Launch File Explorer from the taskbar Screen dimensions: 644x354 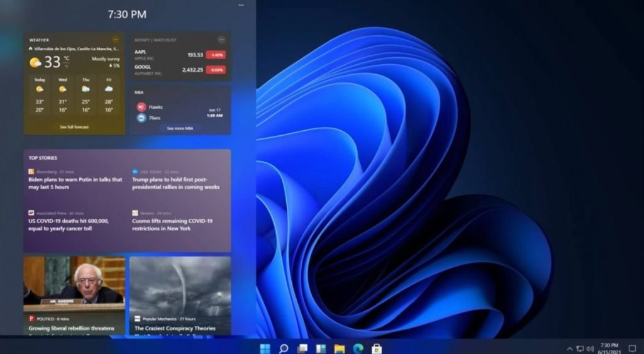340,348
